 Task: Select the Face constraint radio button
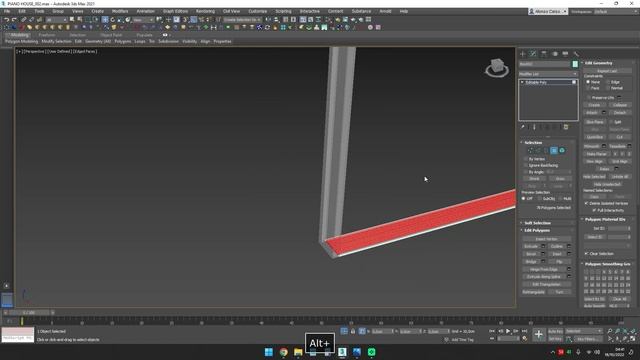[588, 88]
